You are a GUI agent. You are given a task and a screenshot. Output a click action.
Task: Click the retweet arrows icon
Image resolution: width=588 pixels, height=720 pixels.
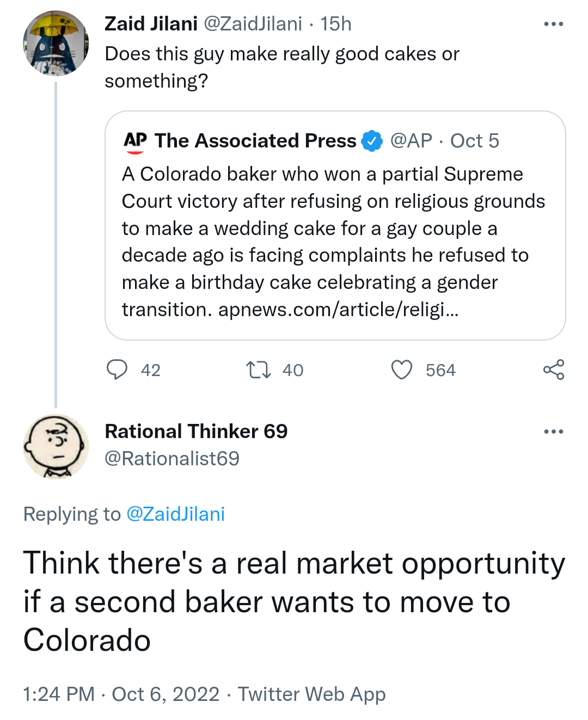tap(259, 370)
